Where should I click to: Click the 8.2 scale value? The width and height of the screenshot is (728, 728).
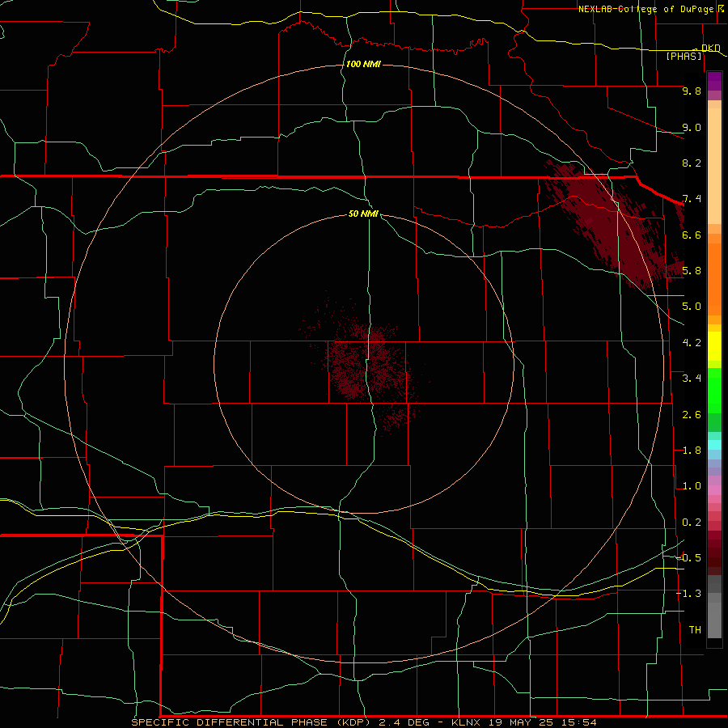[692, 163]
